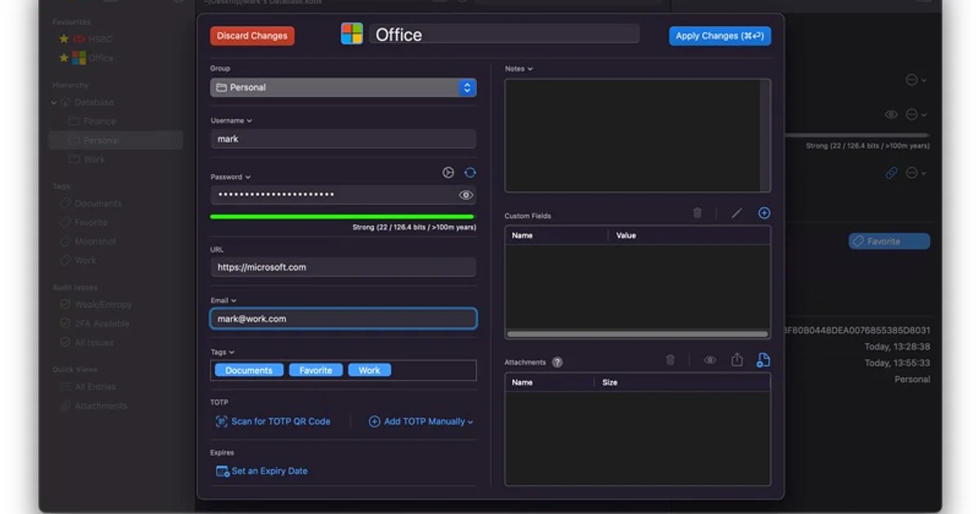980x514 pixels.
Task: Expand the Email label menu
Action: [224, 301]
